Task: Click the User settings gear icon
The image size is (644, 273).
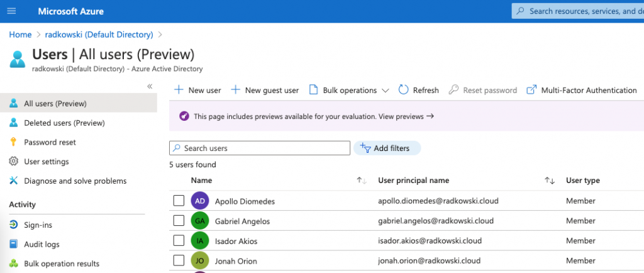Action: point(14,161)
